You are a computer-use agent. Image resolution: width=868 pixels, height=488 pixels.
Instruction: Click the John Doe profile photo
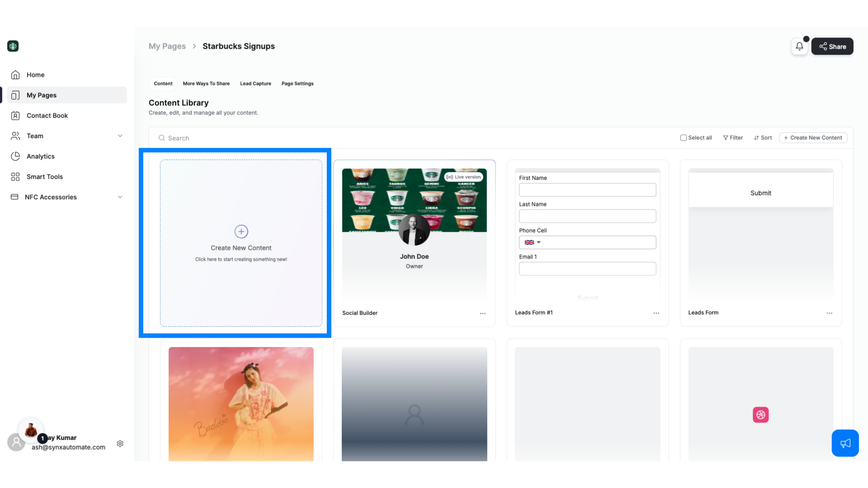coord(414,230)
